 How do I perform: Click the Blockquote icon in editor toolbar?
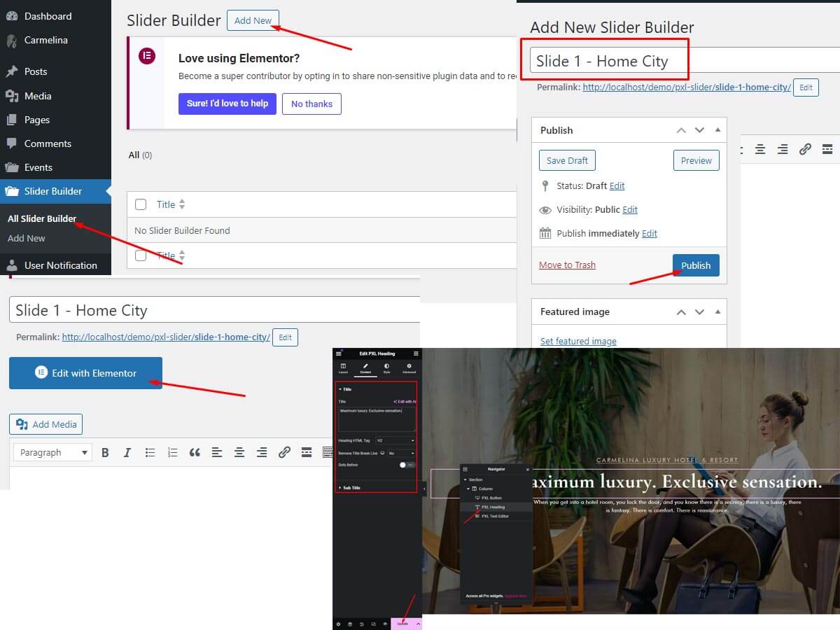coord(195,453)
